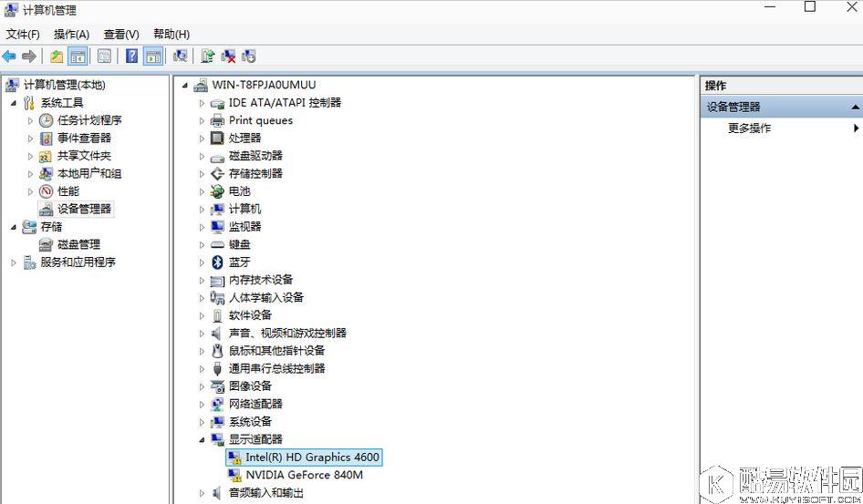Click the 通用串行总线控制器 USB icon

[x=217, y=368]
